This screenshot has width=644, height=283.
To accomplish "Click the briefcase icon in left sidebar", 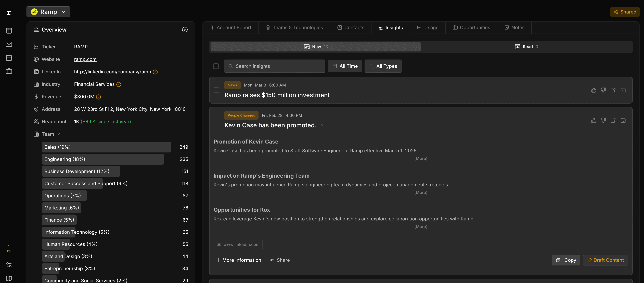I will [x=9, y=71].
